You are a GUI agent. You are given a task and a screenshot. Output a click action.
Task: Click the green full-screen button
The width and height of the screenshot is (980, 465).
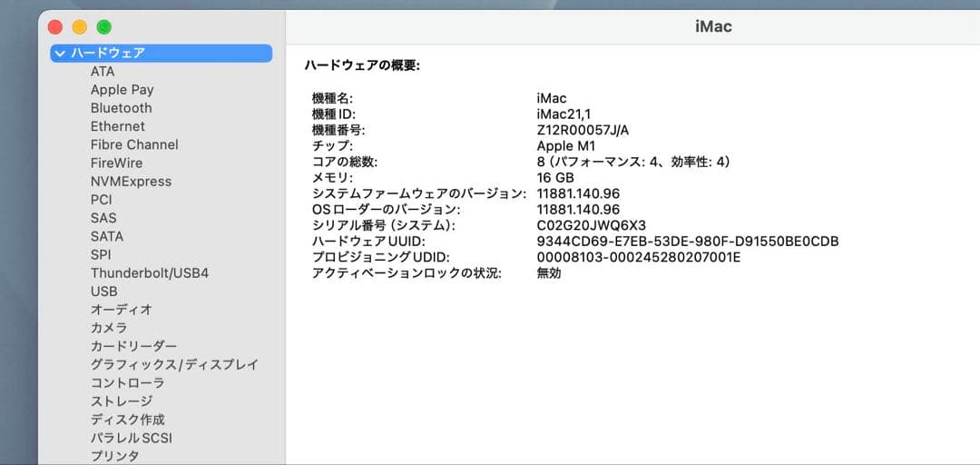(x=103, y=27)
